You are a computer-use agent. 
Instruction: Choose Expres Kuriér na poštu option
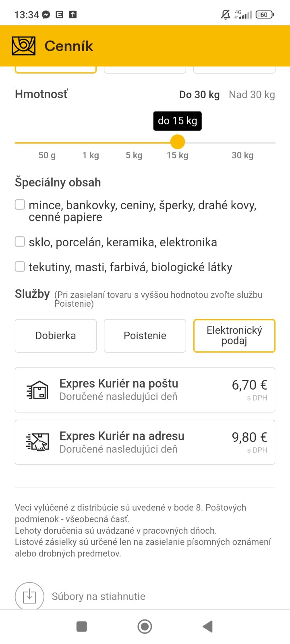[145, 390]
